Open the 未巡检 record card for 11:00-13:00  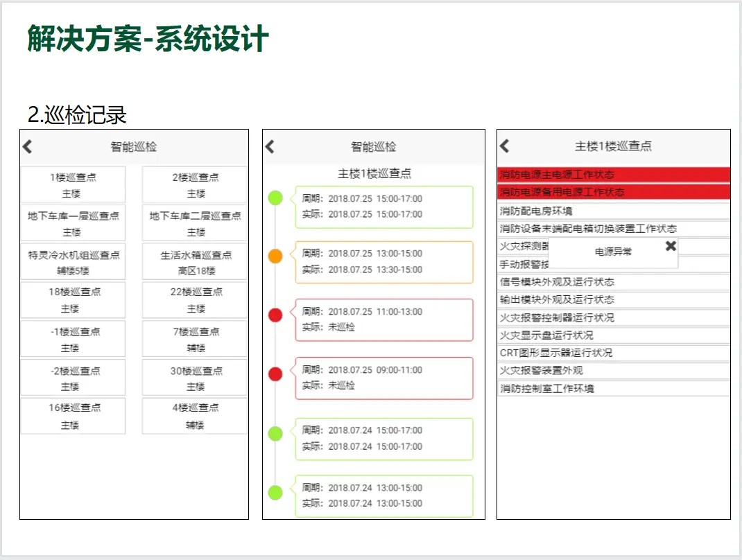[384, 320]
